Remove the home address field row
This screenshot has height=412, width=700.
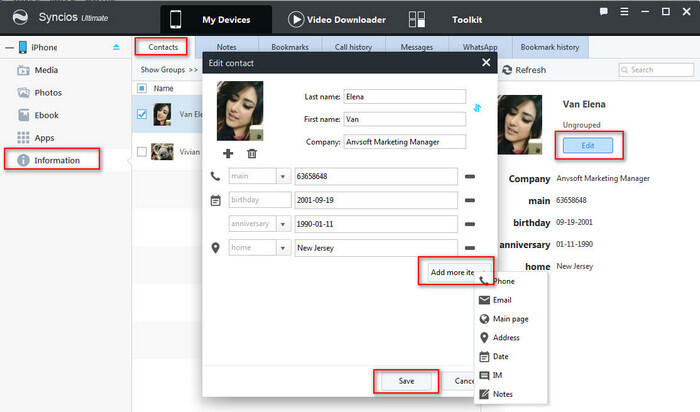470,248
